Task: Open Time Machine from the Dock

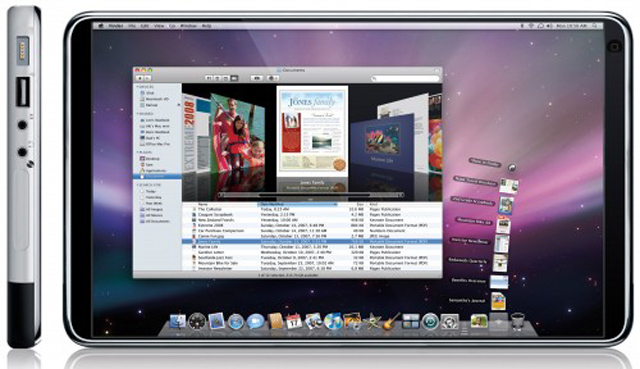Action: tap(430, 322)
